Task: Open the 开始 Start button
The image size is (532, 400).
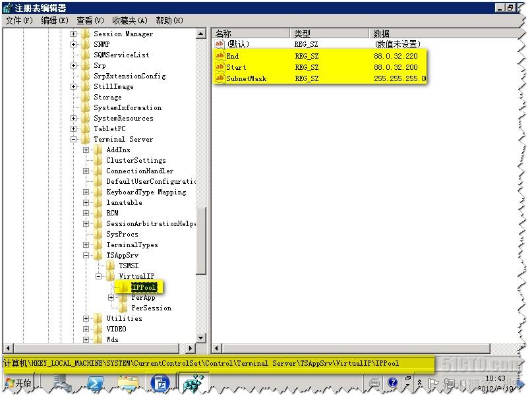Action: pos(18,384)
